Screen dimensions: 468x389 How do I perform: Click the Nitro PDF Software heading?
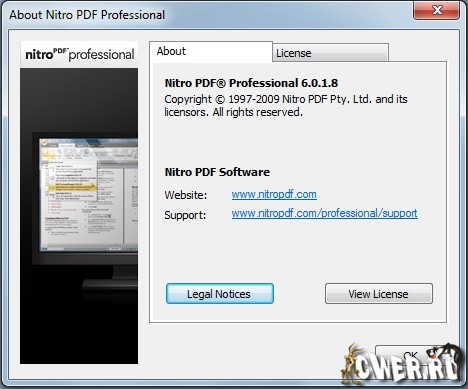tap(217, 172)
